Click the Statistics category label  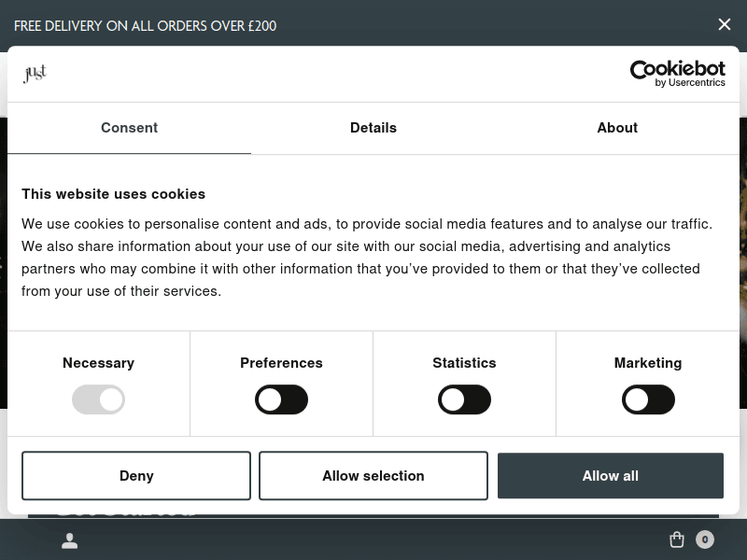coord(464,363)
